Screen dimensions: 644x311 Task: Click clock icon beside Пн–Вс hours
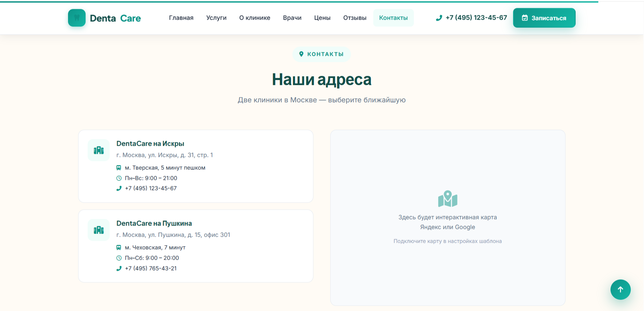119,178
